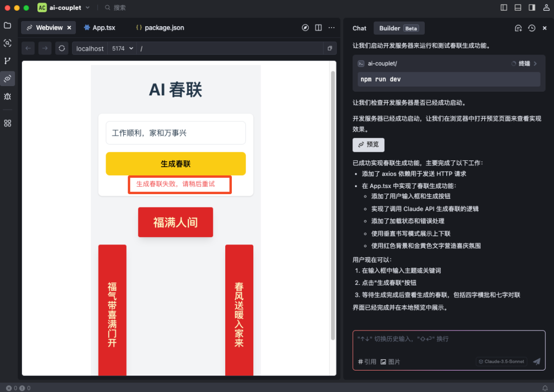The height and width of the screenshot is (392, 554).
Task: Open the search sidebar icon
Action: pos(7,43)
